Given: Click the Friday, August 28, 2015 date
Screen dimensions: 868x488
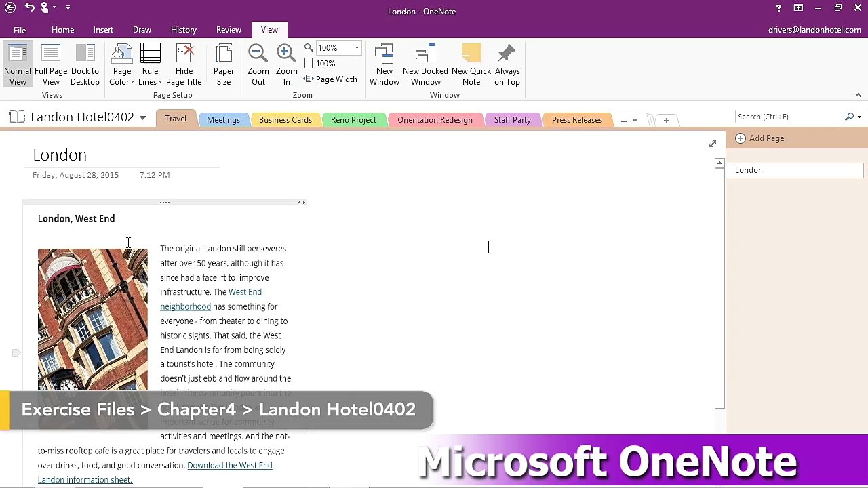Looking at the screenshot, I should (75, 175).
